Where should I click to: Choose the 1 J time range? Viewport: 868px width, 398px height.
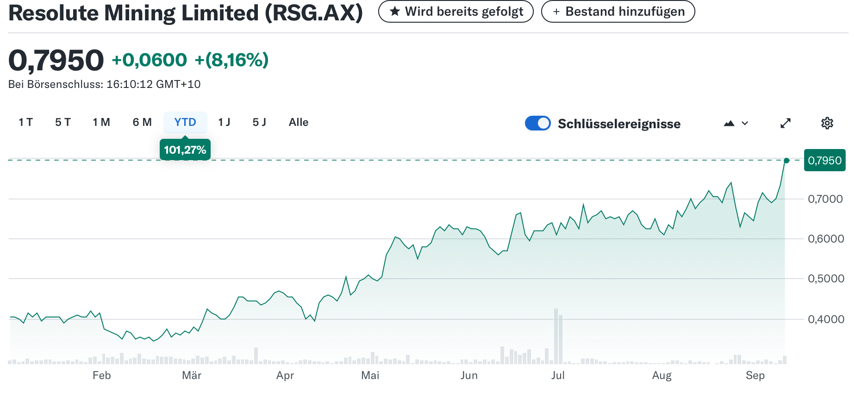[225, 122]
